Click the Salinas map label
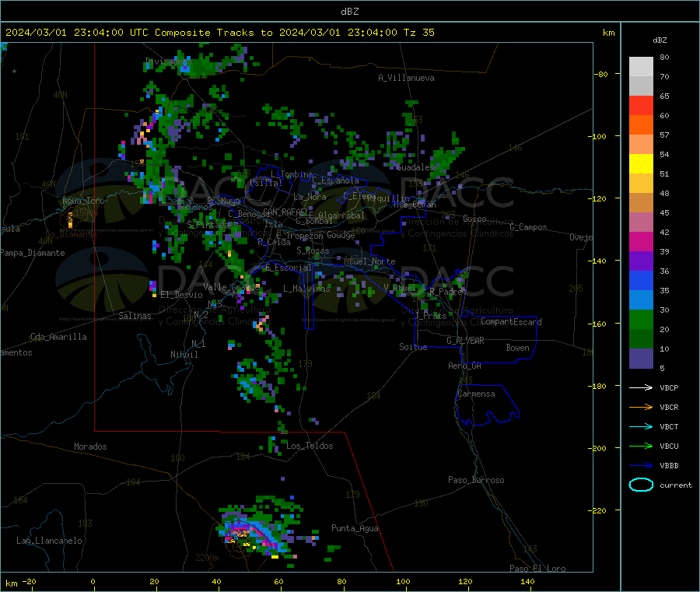 (135, 316)
